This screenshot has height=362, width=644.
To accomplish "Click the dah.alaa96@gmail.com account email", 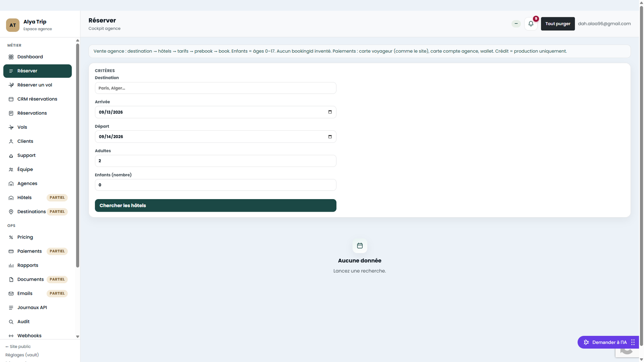I will point(604,24).
